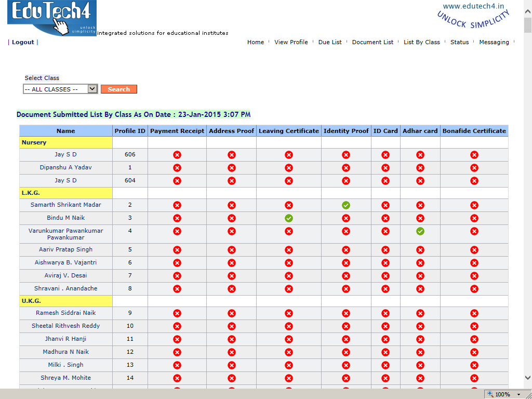The image size is (532, 399).
Task: Open the Status menu item
Action: (459, 42)
